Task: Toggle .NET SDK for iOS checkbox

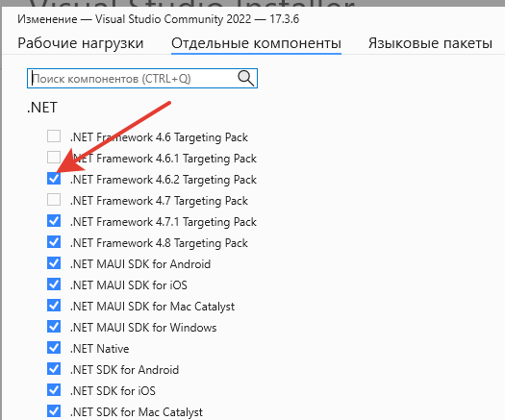Action: click(x=54, y=390)
